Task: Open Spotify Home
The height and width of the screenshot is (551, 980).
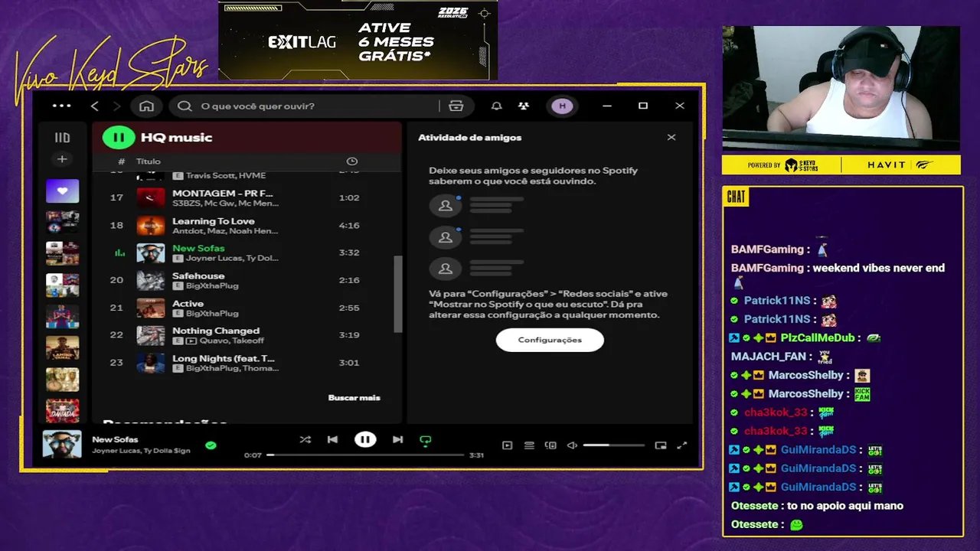Action: coord(146,106)
